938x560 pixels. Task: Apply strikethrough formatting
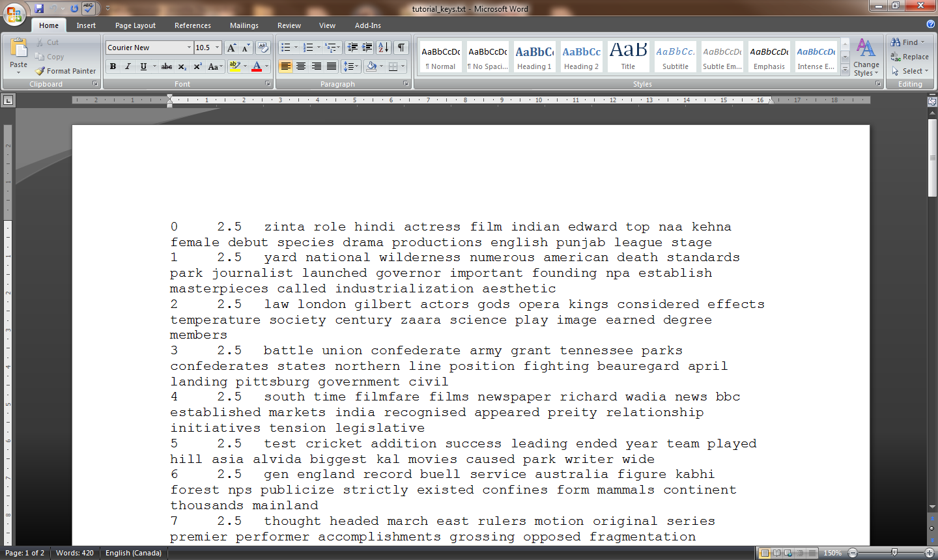tap(167, 66)
